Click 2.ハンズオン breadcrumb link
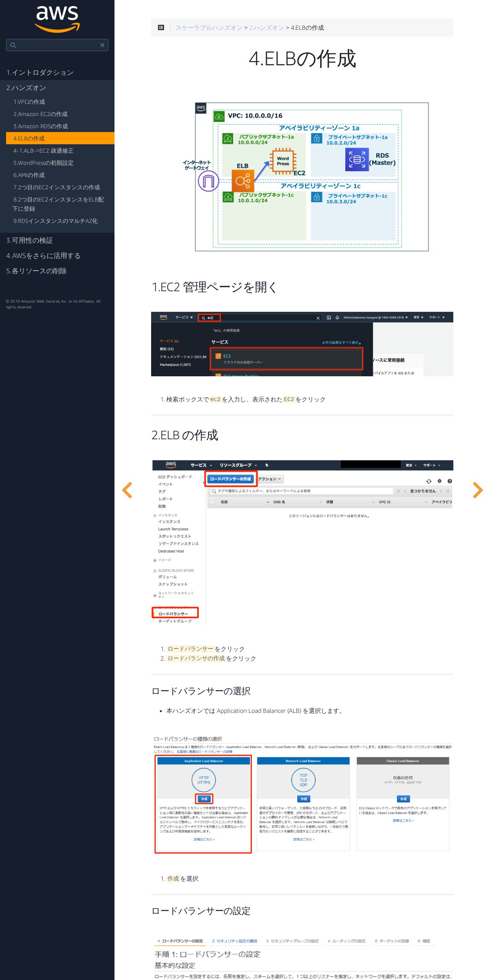 click(x=267, y=27)
